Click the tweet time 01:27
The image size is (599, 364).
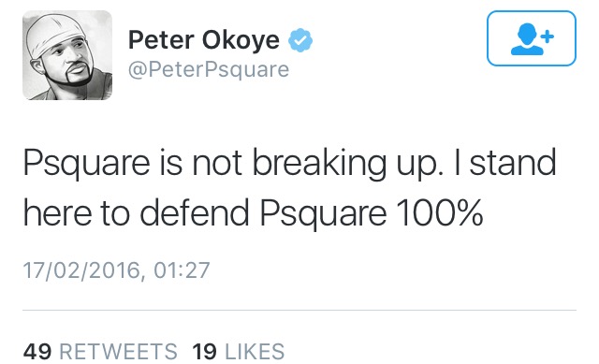click(182, 270)
